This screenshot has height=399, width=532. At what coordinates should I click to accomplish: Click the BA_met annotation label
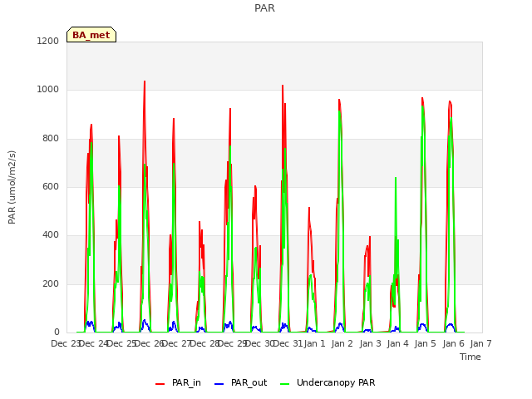pyautogui.click(x=91, y=35)
